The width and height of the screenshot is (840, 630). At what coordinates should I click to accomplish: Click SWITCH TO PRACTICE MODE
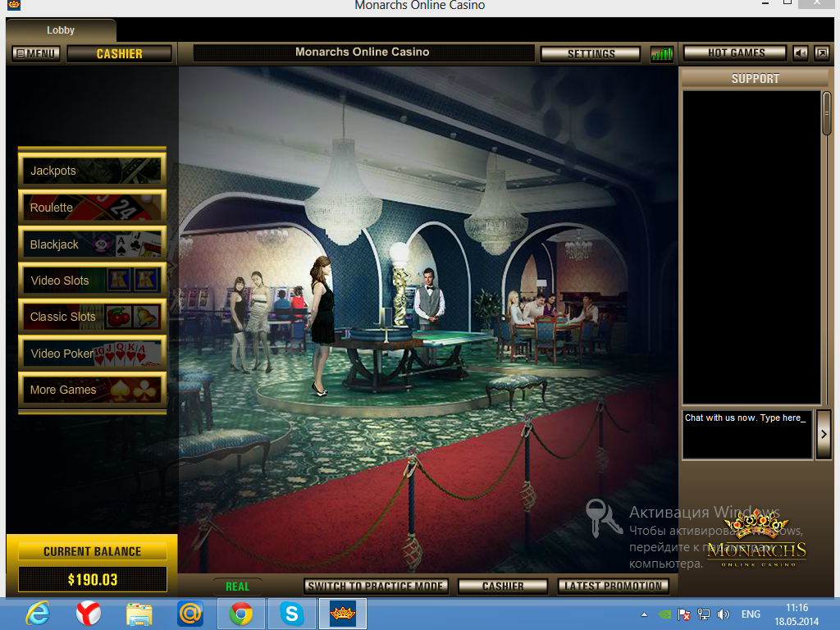tap(376, 586)
